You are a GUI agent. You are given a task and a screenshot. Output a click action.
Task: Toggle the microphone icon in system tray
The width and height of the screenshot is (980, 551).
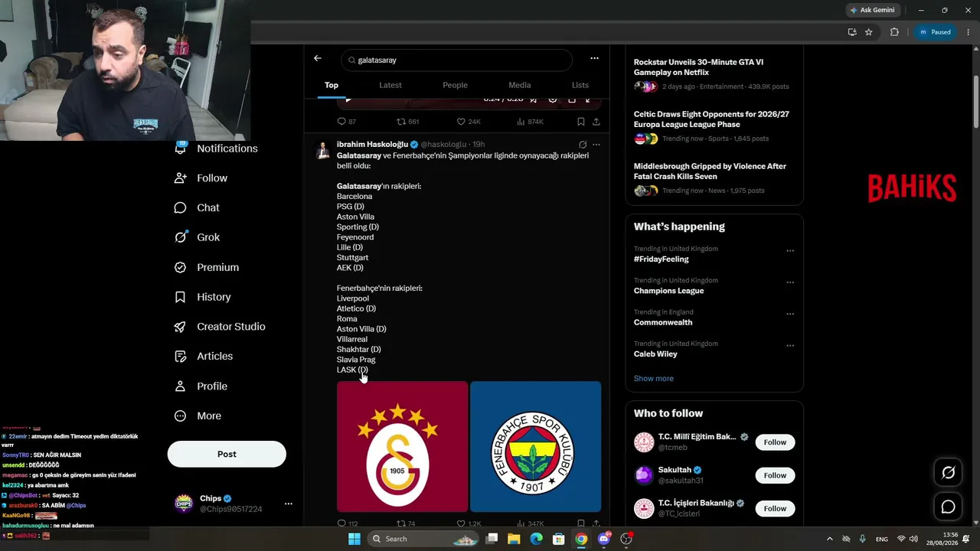(x=863, y=539)
